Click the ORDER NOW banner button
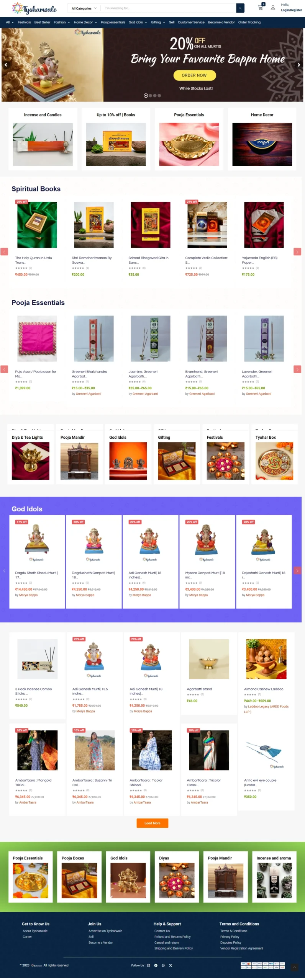 tap(194, 75)
